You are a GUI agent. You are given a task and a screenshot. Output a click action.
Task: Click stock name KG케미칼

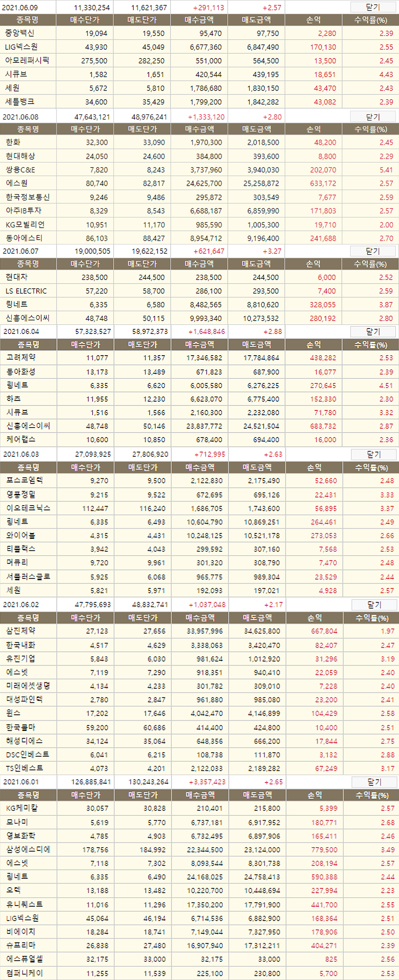pyautogui.click(x=22, y=808)
